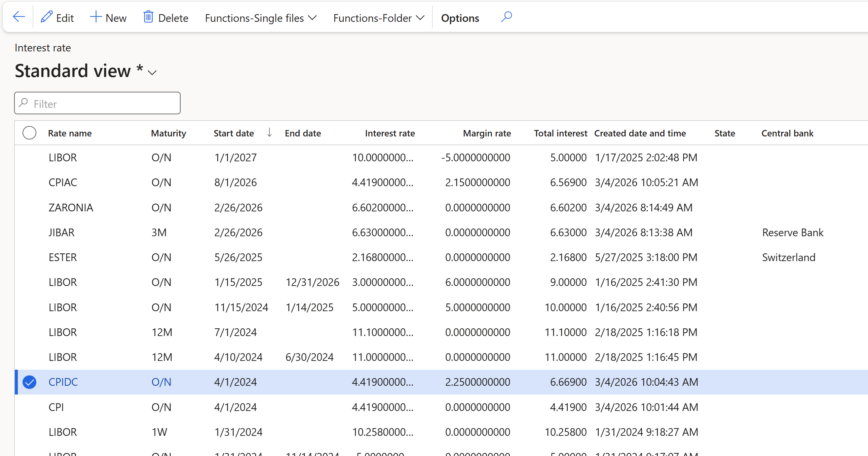Click the Total interest column header
Viewport: 868px width, 456px height.
point(560,133)
